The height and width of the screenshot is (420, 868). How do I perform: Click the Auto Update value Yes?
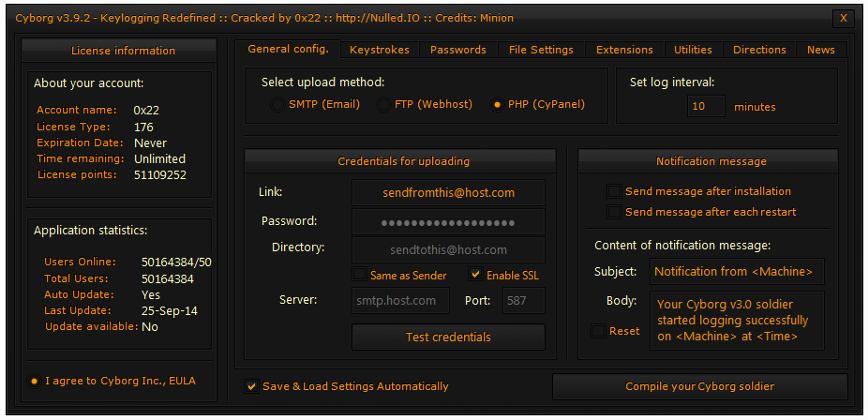pos(151,295)
